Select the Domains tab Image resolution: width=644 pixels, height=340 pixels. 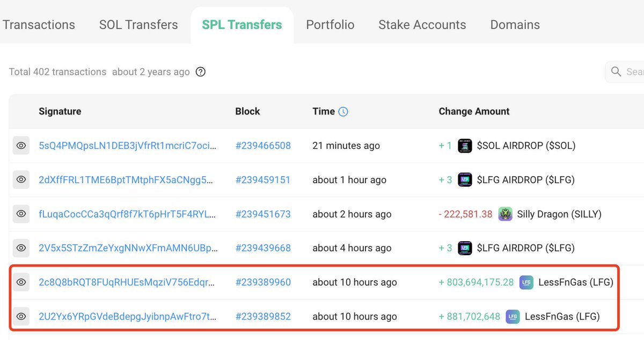(x=515, y=25)
